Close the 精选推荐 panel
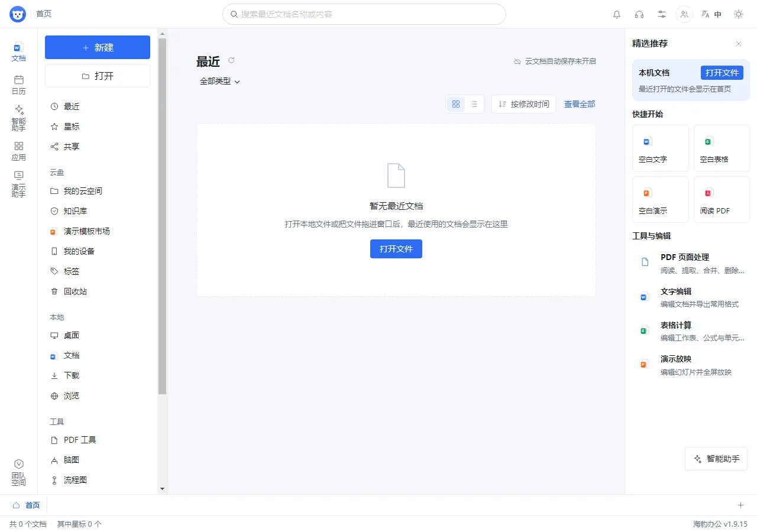The image size is (757, 532). (x=739, y=44)
